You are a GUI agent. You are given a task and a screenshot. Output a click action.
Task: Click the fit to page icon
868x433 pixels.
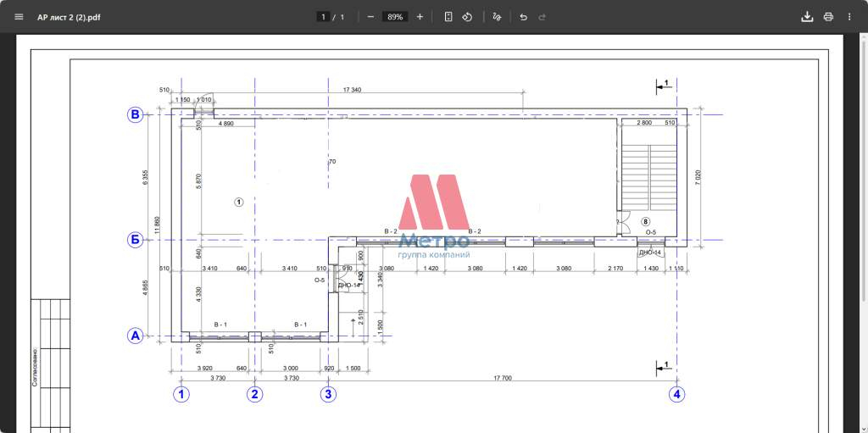[448, 17]
